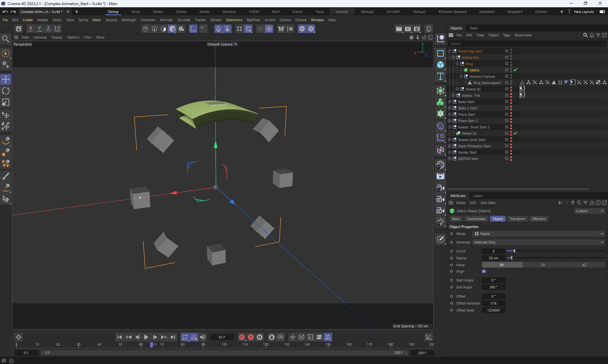This screenshot has width=608, height=364.
Task: Click the Coordinates tab button
Action: pyautogui.click(x=476, y=219)
